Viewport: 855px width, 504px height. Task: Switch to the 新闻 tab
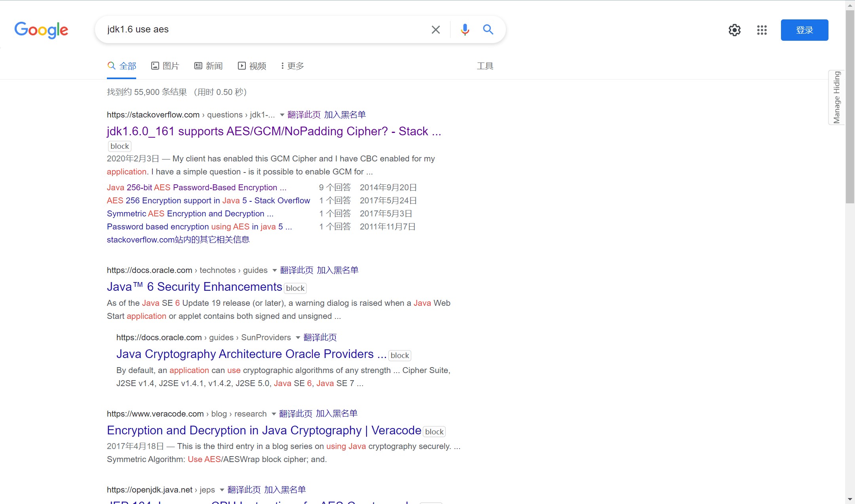point(208,66)
